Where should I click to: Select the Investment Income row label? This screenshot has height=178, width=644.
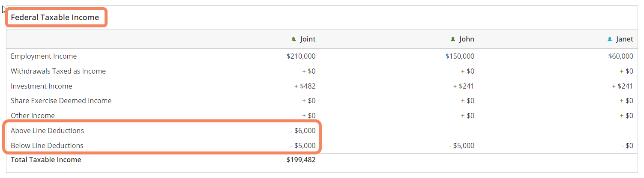click(42, 86)
